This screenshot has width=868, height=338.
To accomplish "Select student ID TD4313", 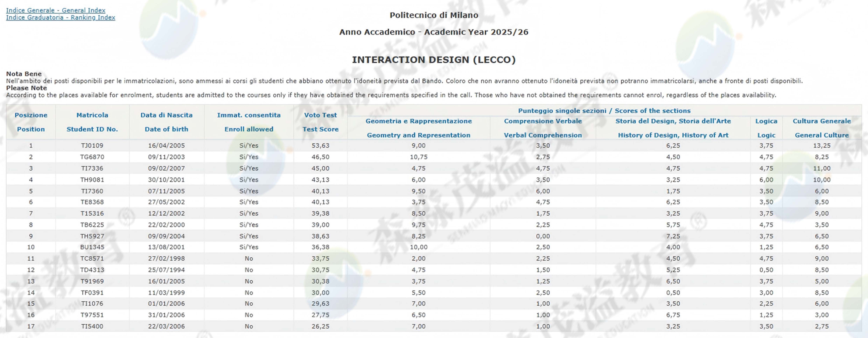I will coord(92,270).
